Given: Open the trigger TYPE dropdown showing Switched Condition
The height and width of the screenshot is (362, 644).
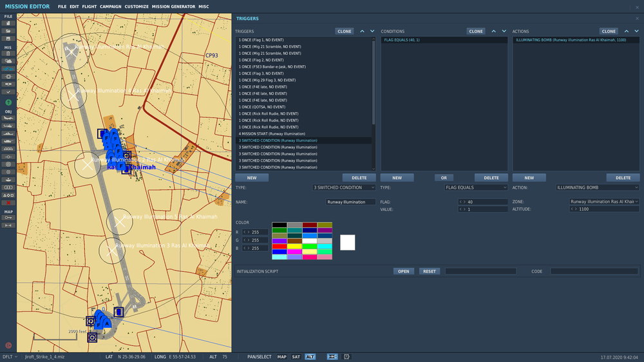Looking at the screenshot, I should 343,187.
